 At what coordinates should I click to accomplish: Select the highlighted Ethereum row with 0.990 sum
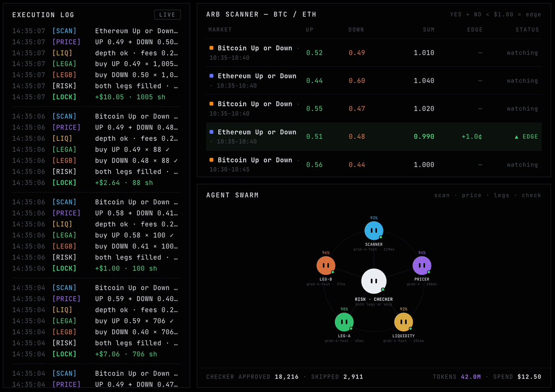[374, 137]
